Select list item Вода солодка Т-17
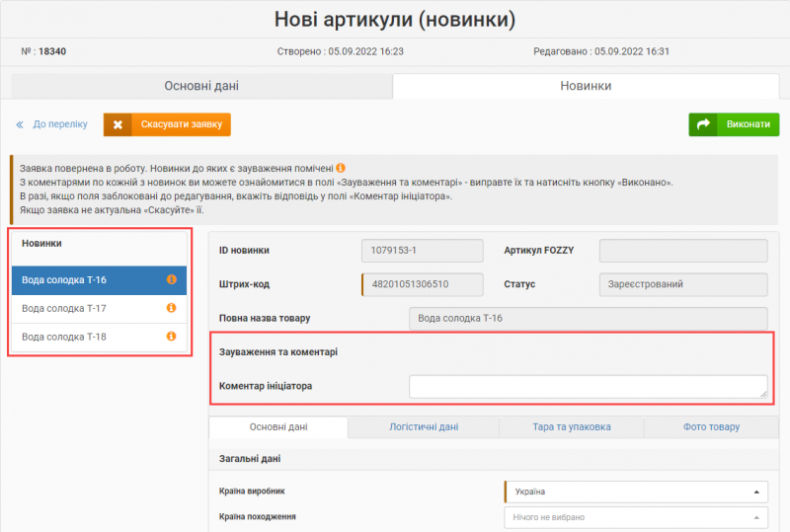The image size is (790, 532). tap(100, 308)
